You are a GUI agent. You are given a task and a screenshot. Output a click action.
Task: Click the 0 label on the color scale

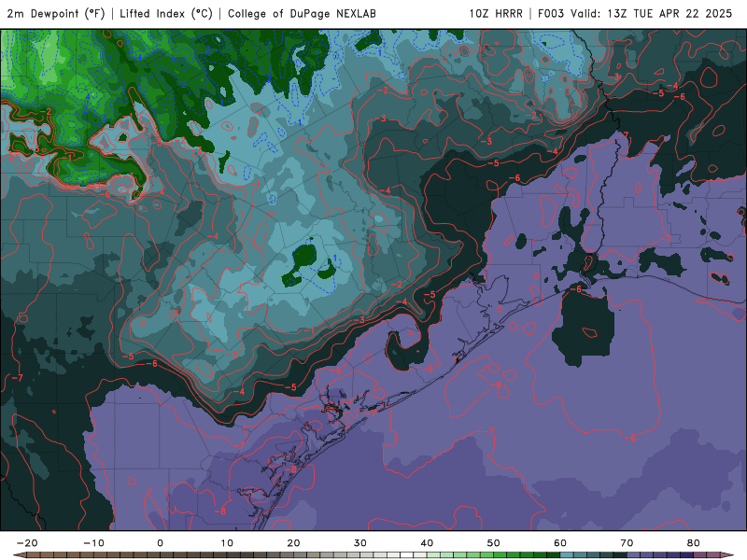click(x=160, y=543)
